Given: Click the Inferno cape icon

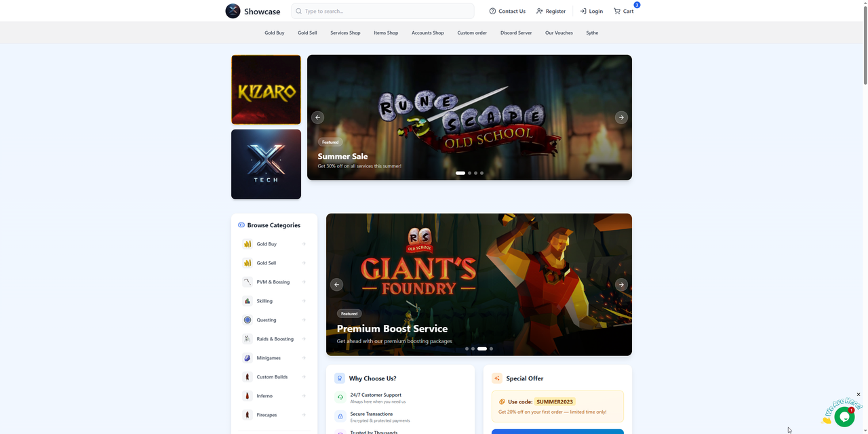Looking at the screenshot, I should [x=248, y=396].
